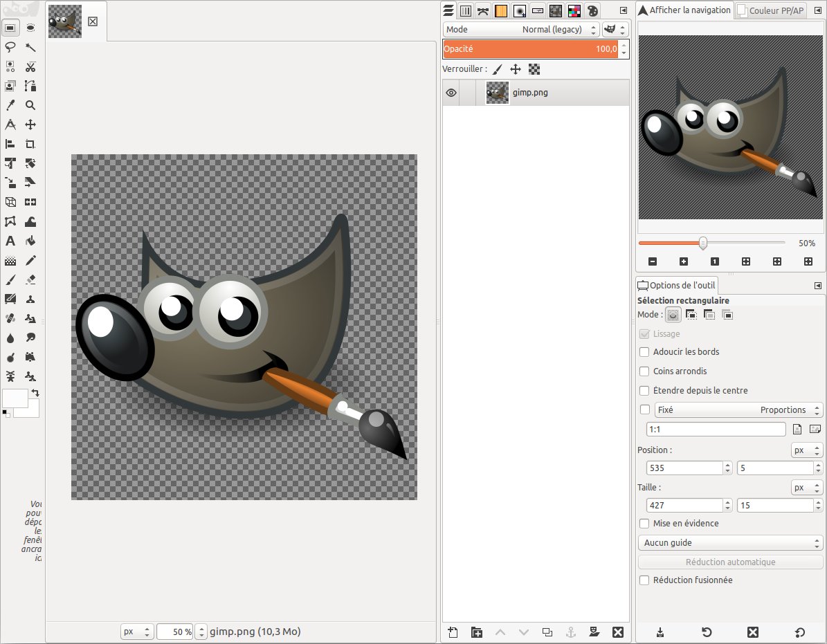Open the layer Mode dropdown
The width and height of the screenshot is (827, 644).
click(x=522, y=30)
